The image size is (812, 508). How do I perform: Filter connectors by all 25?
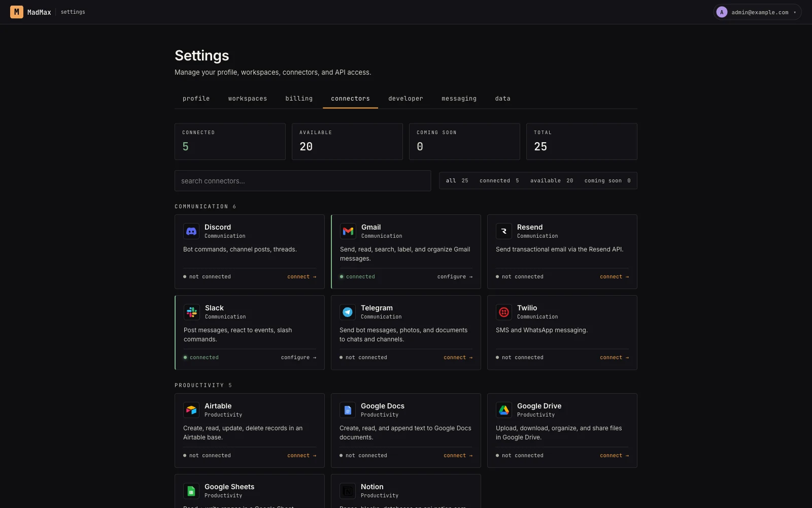tap(457, 181)
